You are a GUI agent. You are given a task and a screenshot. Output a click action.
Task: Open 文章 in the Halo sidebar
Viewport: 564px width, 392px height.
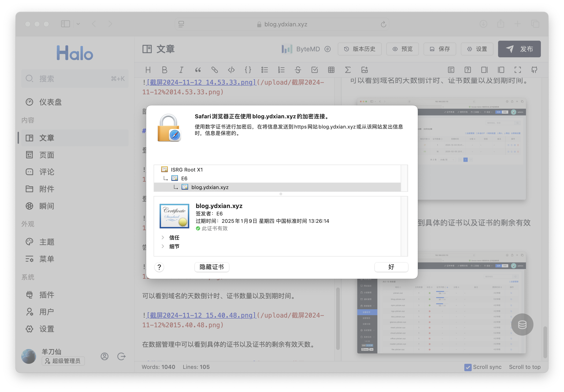[x=75, y=138]
